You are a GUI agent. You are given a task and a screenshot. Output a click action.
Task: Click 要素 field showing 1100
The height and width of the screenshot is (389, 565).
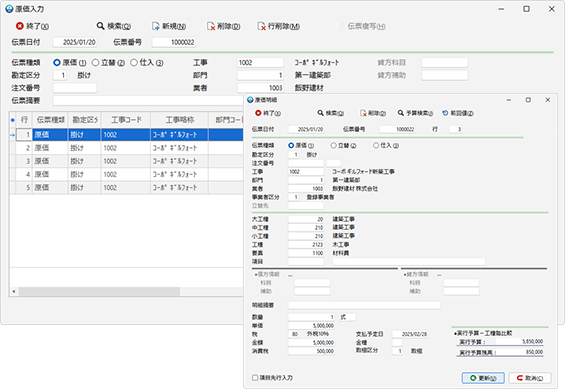click(x=306, y=253)
